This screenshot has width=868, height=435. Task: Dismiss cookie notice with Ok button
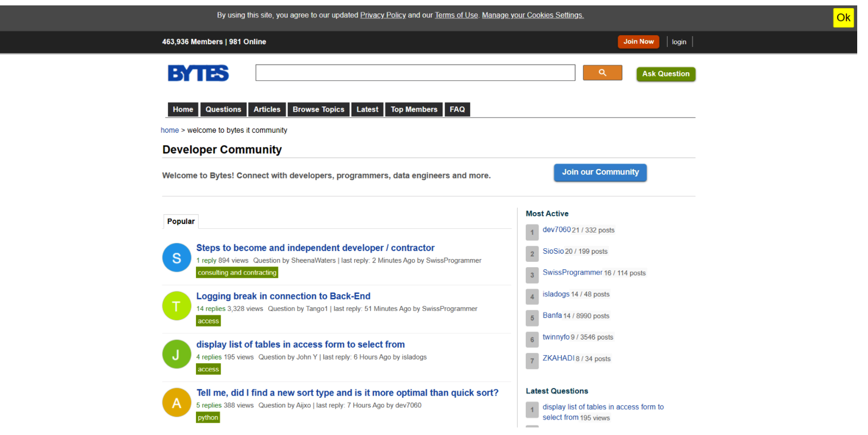[843, 18]
